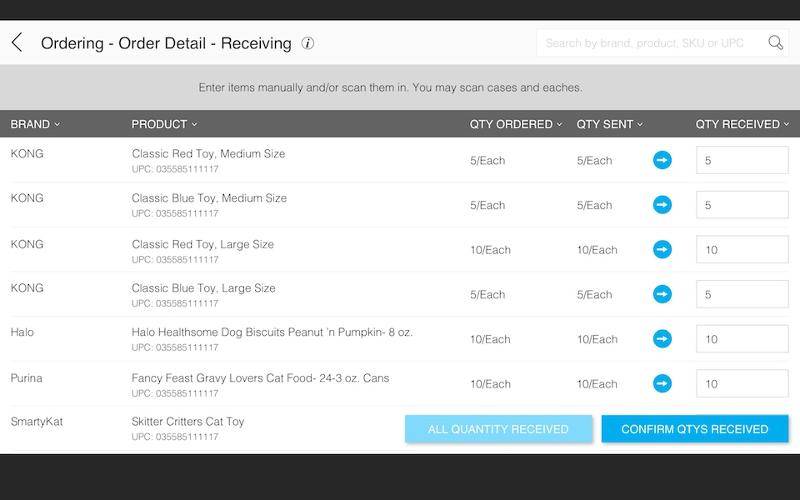
Task: Click the arrow for Classic Blue Toy, Large Size
Action: [x=662, y=294]
